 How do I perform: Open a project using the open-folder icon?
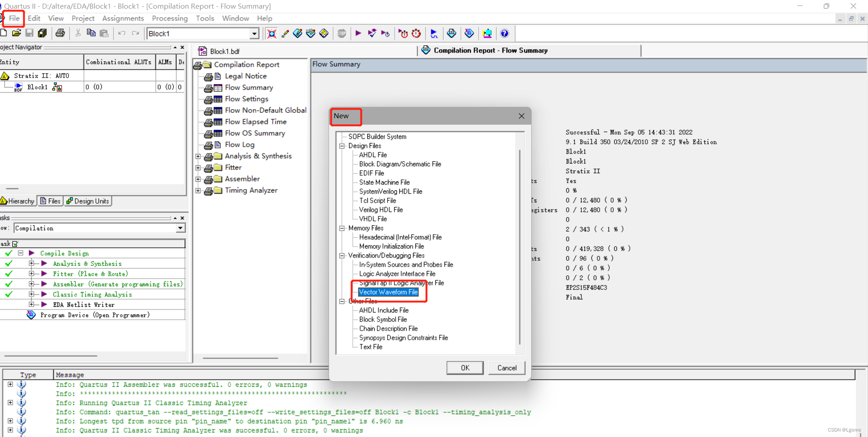point(16,33)
